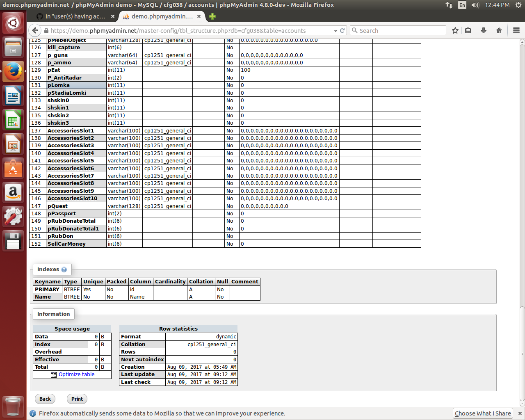
Task: Go back with Firefox back arrow
Action: (x=35, y=30)
